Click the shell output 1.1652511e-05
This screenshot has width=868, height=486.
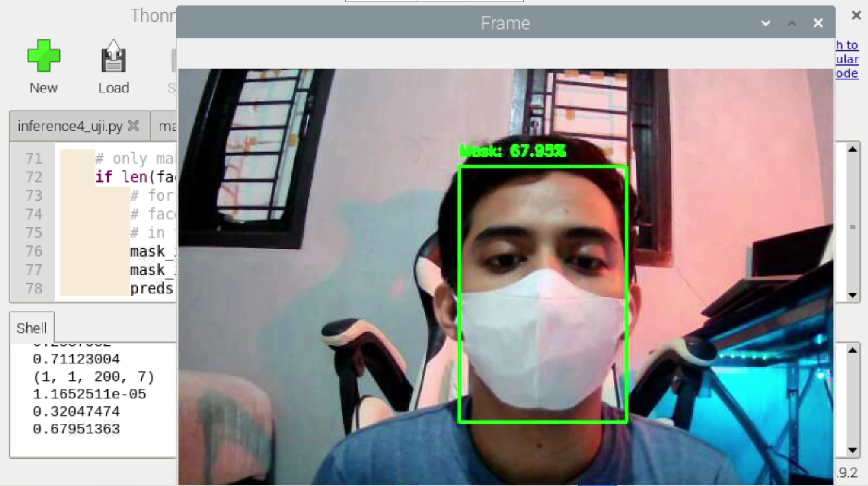point(89,394)
